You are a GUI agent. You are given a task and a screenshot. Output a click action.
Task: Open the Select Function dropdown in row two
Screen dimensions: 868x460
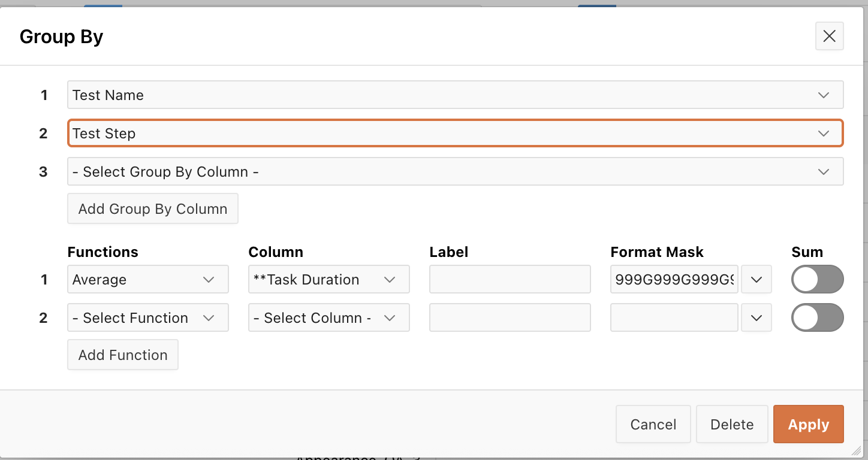147,318
